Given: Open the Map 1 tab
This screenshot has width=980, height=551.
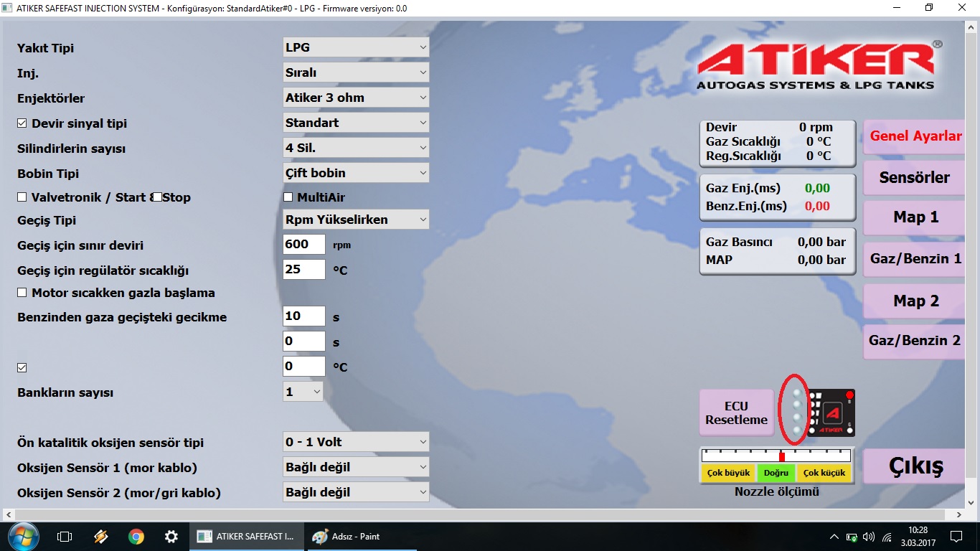Looking at the screenshot, I should coord(915,217).
